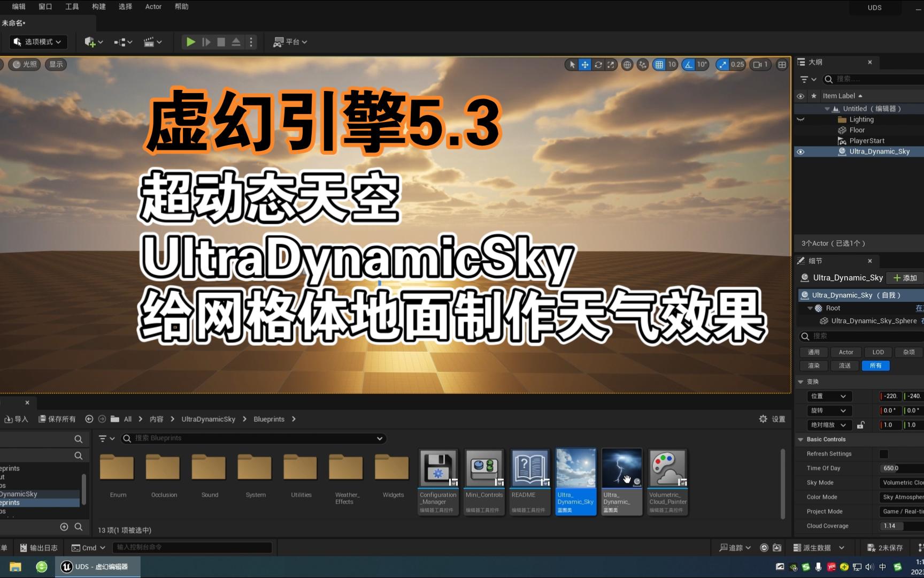The height and width of the screenshot is (578, 924).
Task: Toggle the Refresh Settings checkbox
Action: 883,453
